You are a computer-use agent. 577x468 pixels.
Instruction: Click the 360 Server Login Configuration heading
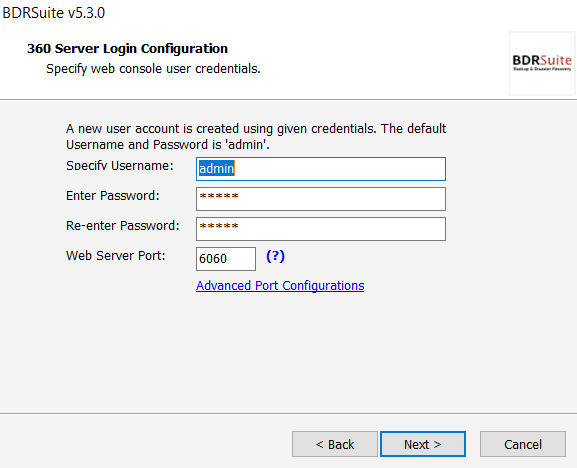[x=127, y=49]
